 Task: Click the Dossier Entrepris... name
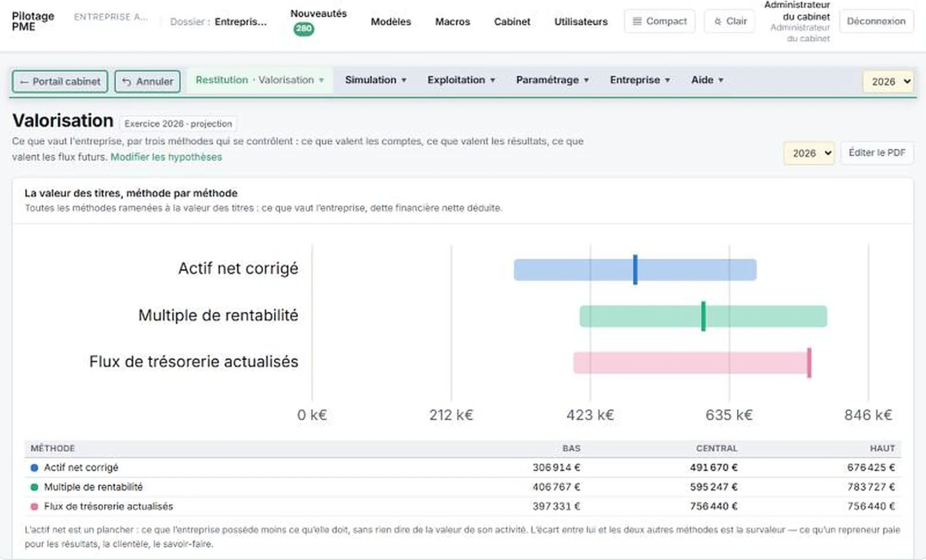click(x=241, y=22)
